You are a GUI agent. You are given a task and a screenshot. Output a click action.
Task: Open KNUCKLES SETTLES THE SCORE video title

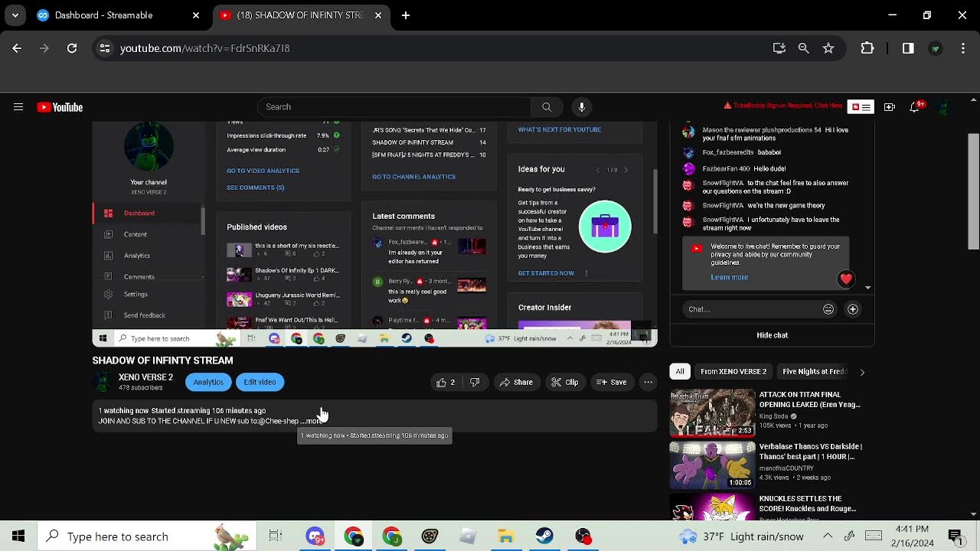[808, 504]
